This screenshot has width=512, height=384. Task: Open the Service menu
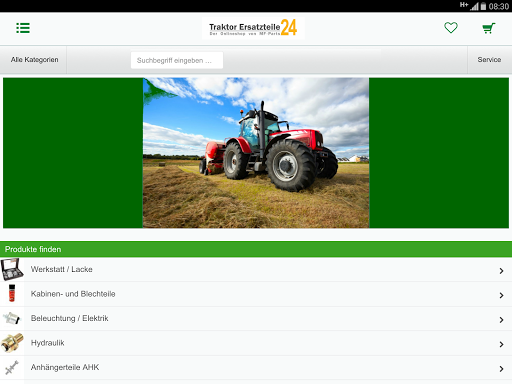[x=489, y=60]
